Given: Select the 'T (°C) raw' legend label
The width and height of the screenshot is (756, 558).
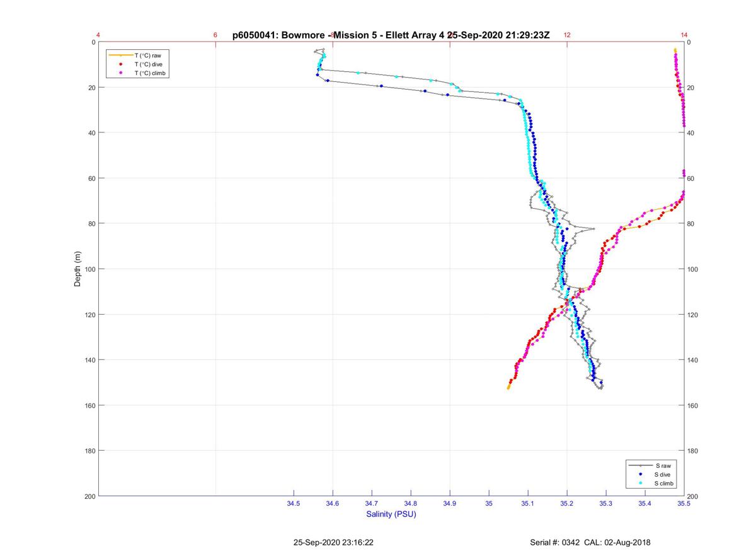Looking at the screenshot, I should tap(147, 55).
